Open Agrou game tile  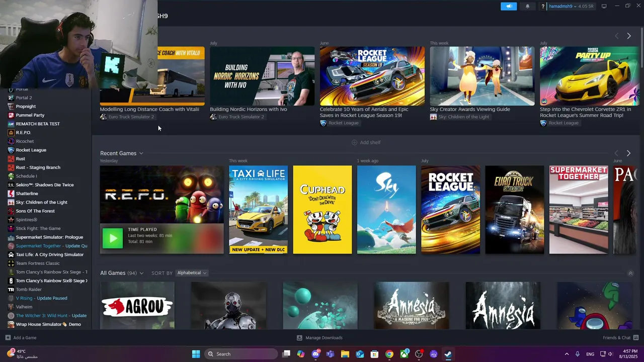[137, 306]
